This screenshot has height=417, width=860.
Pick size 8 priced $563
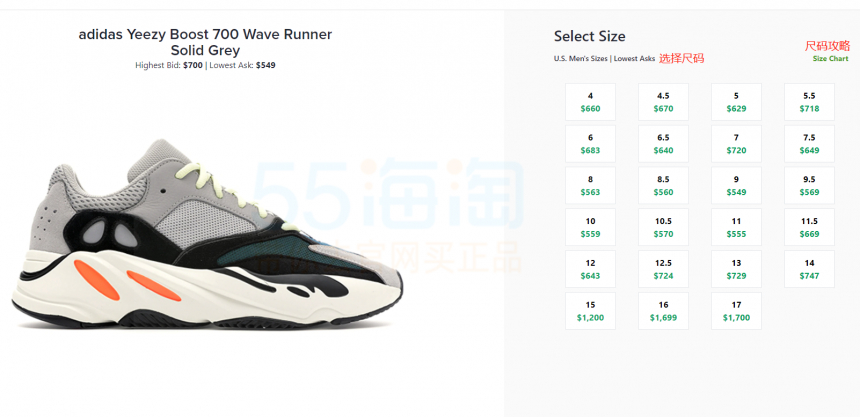coord(590,185)
